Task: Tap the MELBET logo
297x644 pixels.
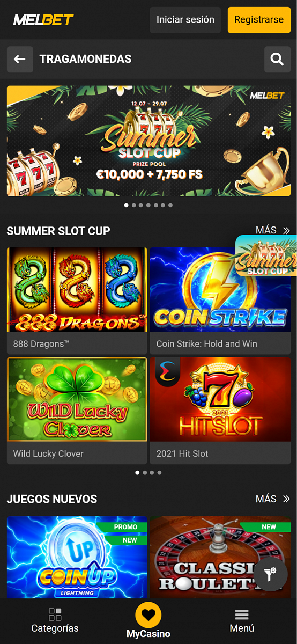Action: click(43, 20)
